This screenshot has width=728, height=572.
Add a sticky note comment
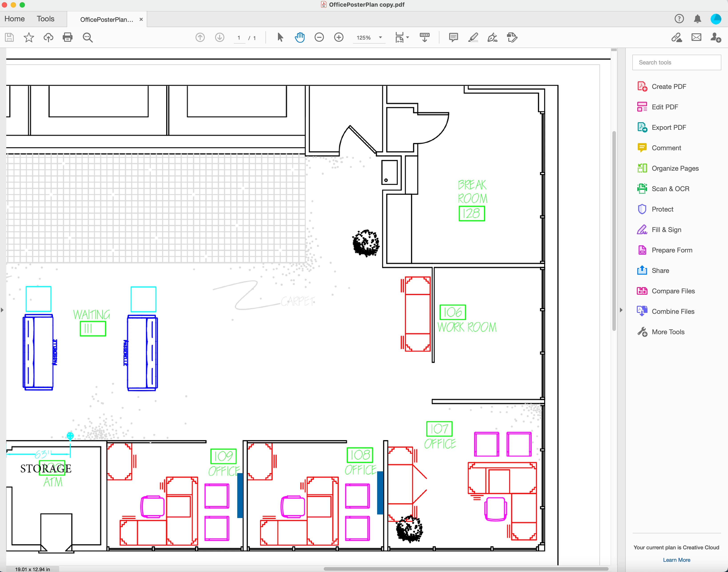click(453, 38)
